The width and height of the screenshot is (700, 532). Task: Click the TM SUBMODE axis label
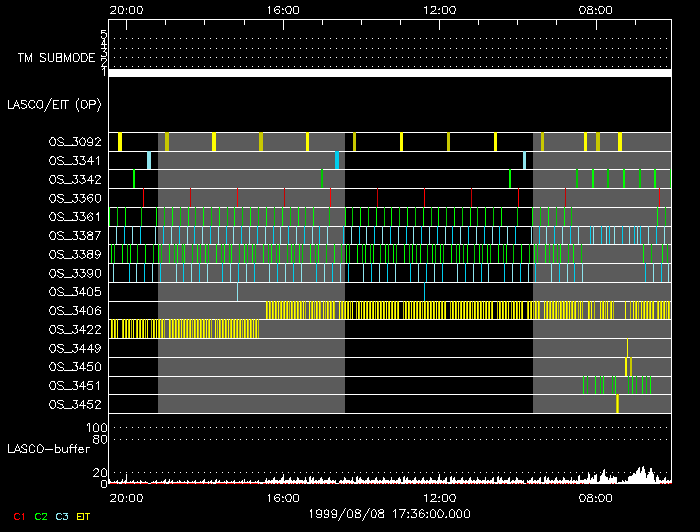(56, 58)
